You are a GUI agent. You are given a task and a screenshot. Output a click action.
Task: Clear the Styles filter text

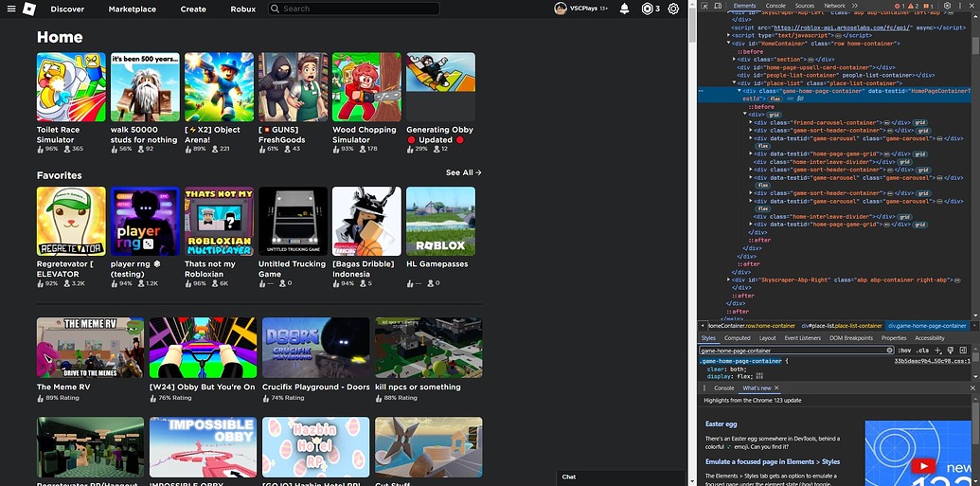[889, 351]
